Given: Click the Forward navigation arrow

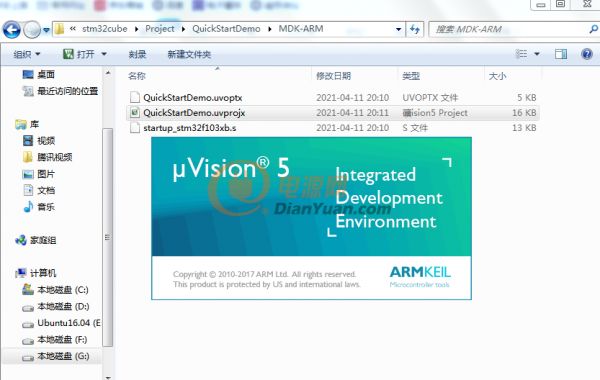Looking at the screenshot, I should point(32,29).
